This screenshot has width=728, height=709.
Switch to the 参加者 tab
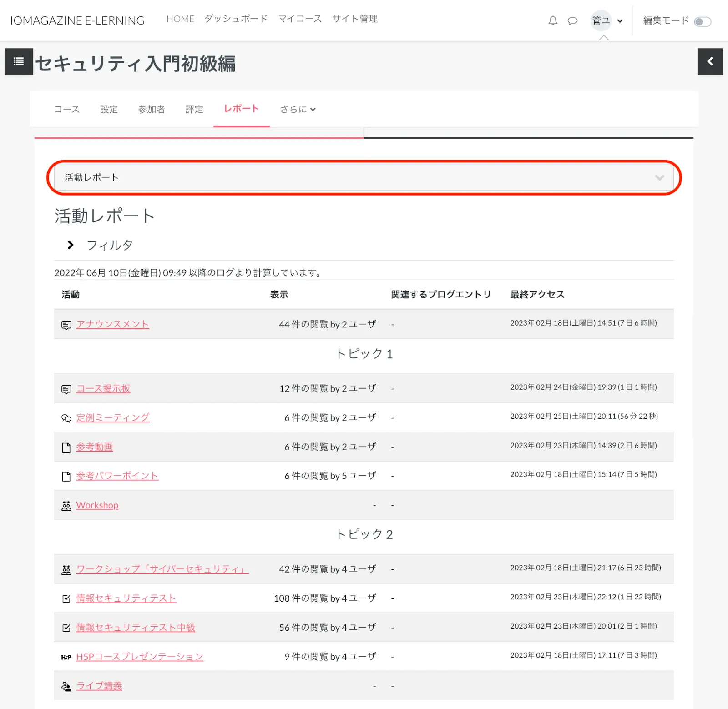coord(152,109)
